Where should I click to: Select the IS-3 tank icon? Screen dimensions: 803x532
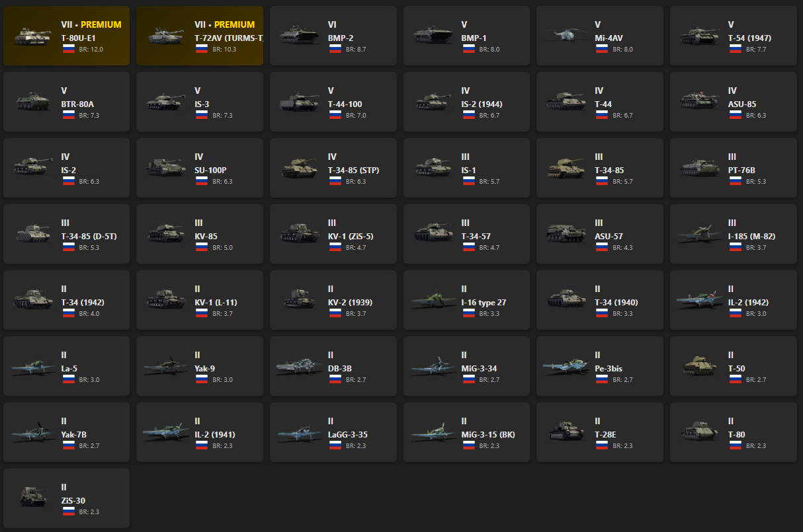pyautogui.click(x=167, y=102)
